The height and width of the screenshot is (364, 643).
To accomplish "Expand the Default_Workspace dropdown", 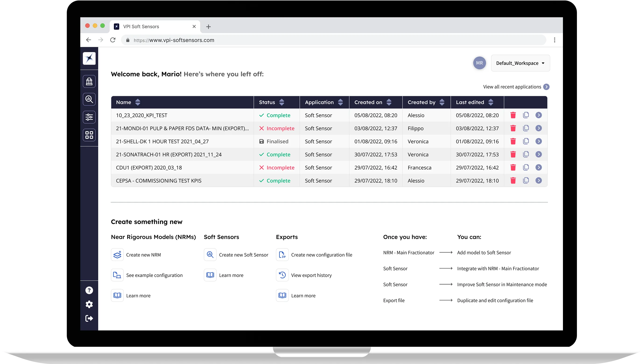I will [520, 63].
